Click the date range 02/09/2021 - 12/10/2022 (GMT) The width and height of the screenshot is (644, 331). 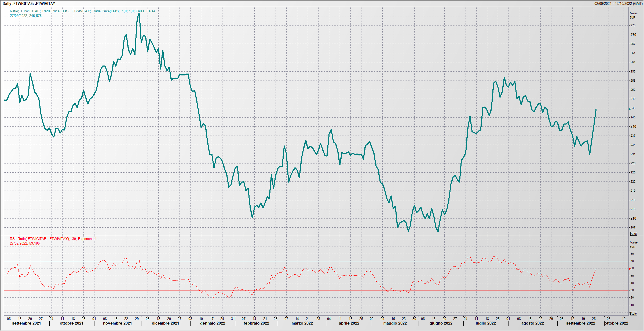(x=619, y=3)
